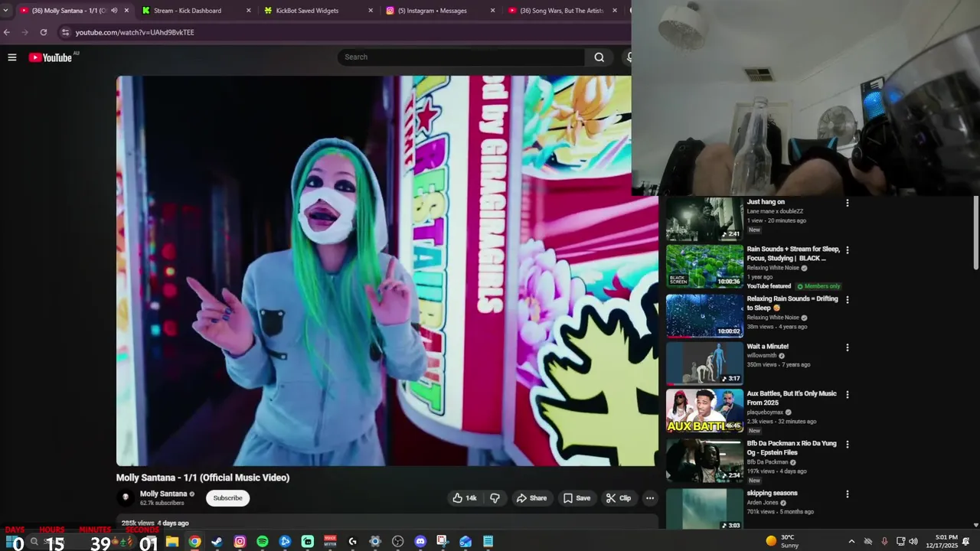The width and height of the screenshot is (980, 551).
Task: Click the recommendations sidebar scrollbar
Action: pos(975,233)
